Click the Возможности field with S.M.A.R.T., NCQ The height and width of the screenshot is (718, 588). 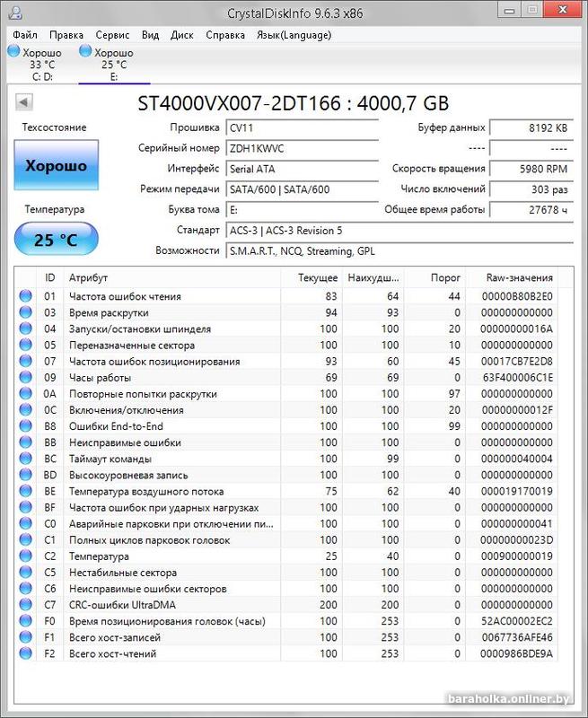[399, 251]
